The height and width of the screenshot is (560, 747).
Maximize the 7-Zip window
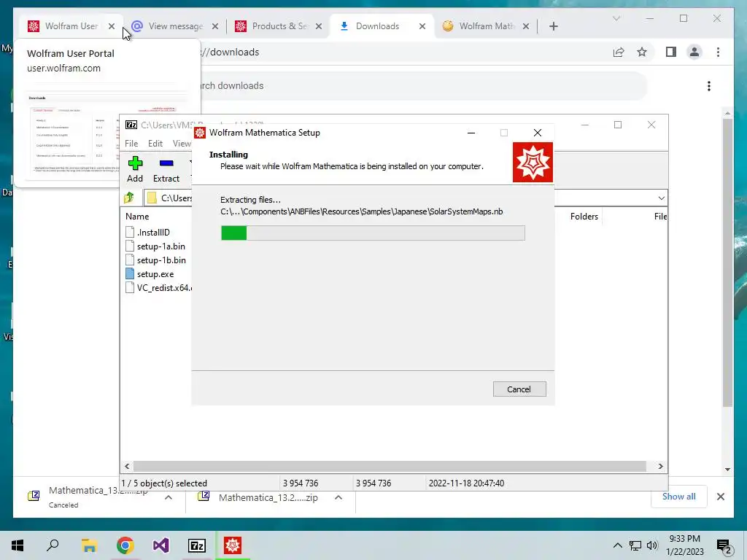[618, 125]
